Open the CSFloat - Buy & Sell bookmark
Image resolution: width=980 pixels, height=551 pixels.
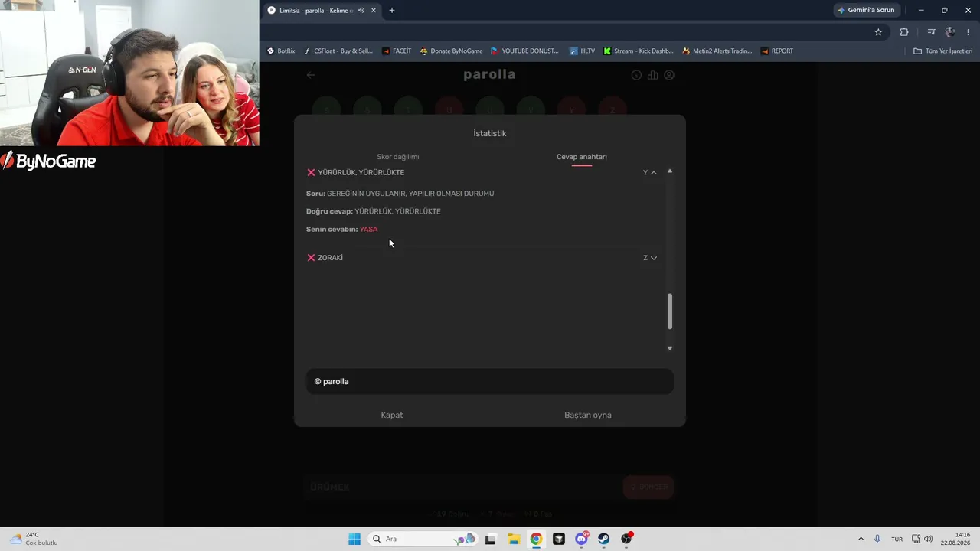pos(338,51)
